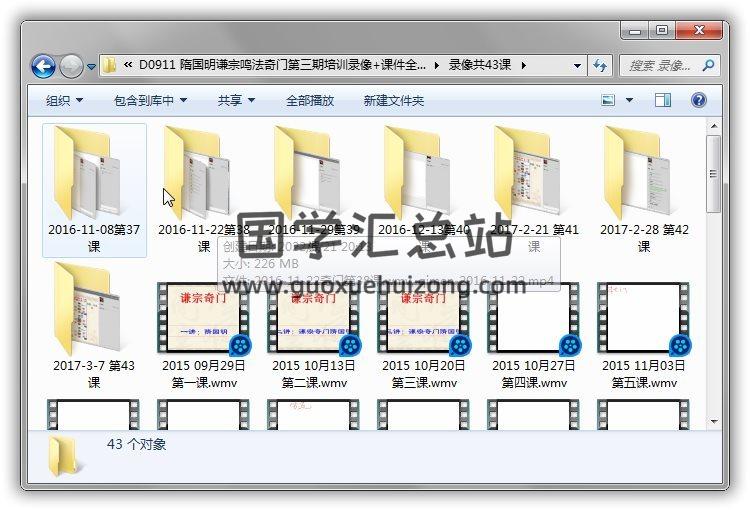Change view using the view icon
Screen dimensions: 750x511
click(x=608, y=100)
